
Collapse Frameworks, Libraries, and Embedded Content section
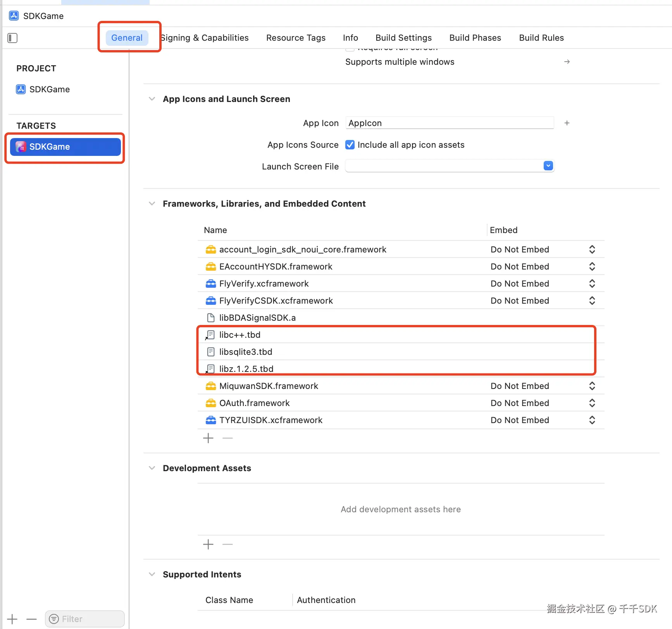pos(152,204)
